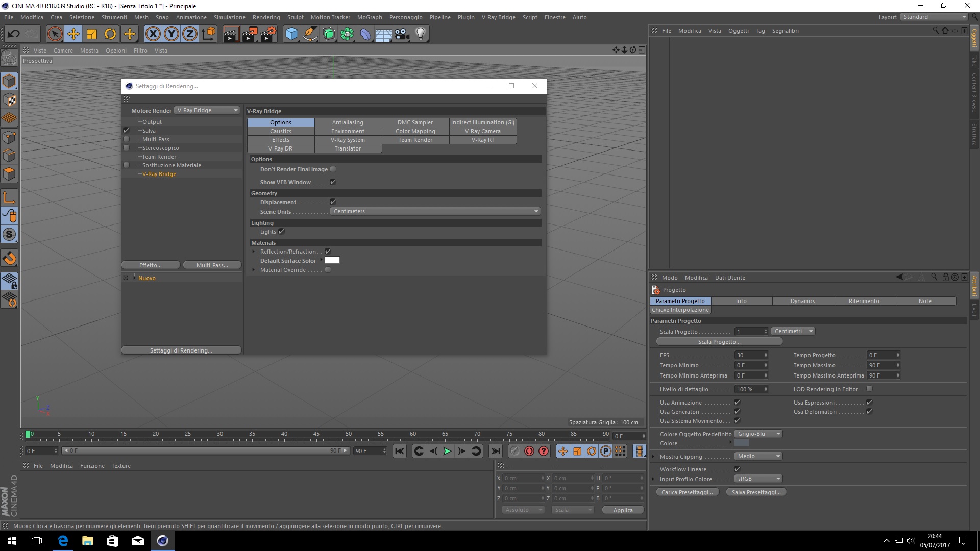Expand the Colore Oggetto Predefinito dropdown
Image resolution: width=980 pixels, height=551 pixels.
click(758, 434)
